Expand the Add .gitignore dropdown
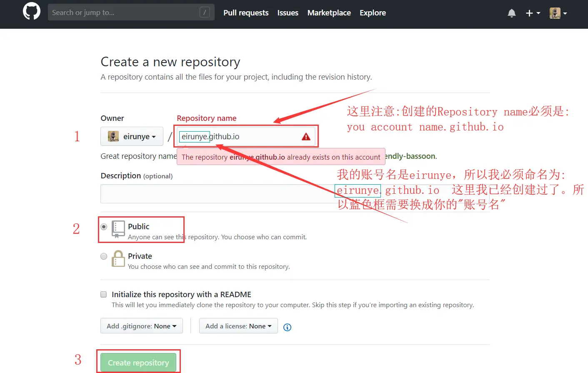588x373 pixels. [x=142, y=326]
